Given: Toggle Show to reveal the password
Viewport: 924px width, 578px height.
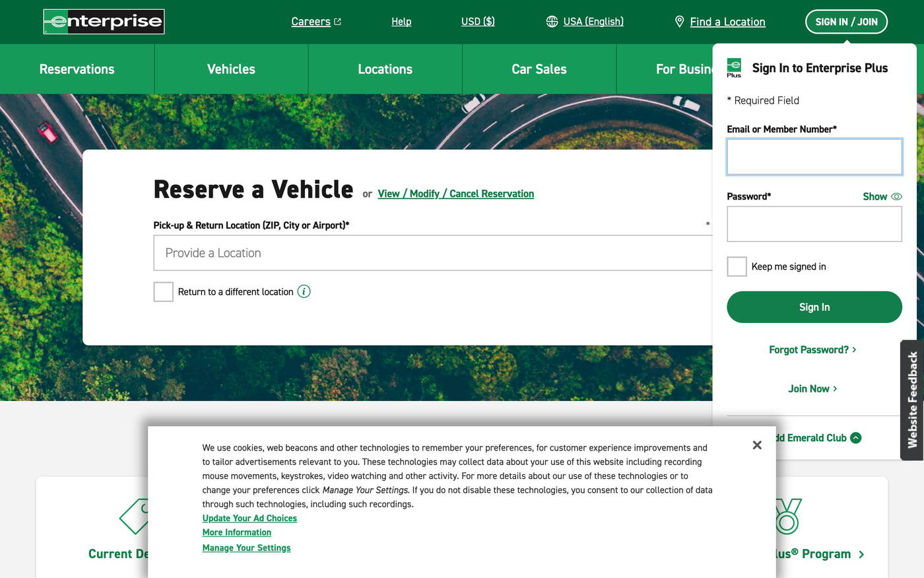Looking at the screenshot, I should point(874,196).
